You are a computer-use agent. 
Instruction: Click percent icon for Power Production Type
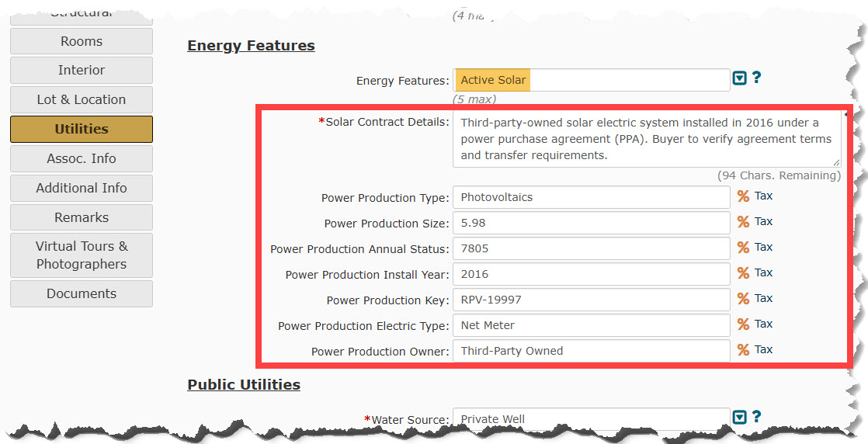743,196
